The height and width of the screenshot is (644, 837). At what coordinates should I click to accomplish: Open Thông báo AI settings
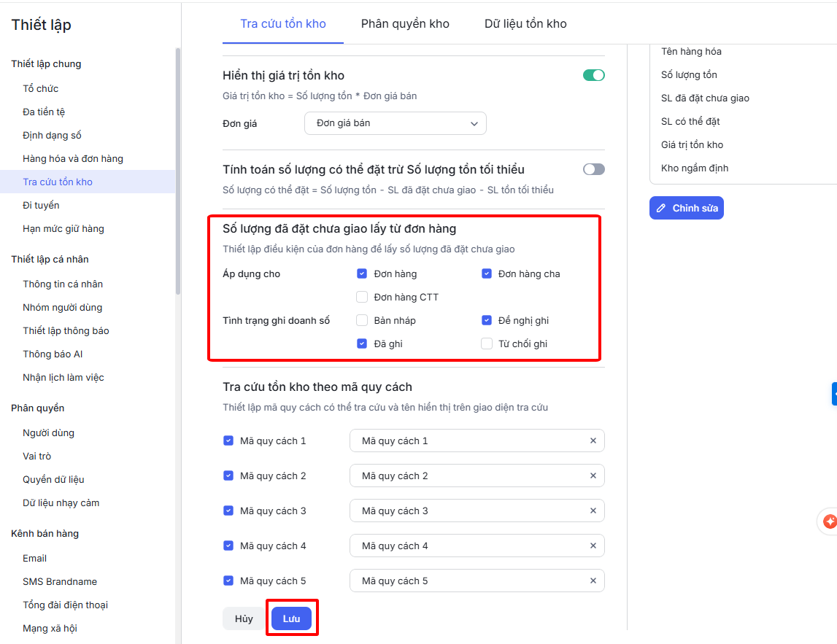click(53, 354)
